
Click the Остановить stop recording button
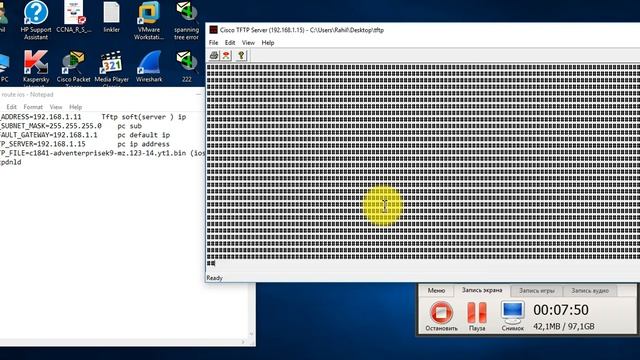tap(441, 316)
